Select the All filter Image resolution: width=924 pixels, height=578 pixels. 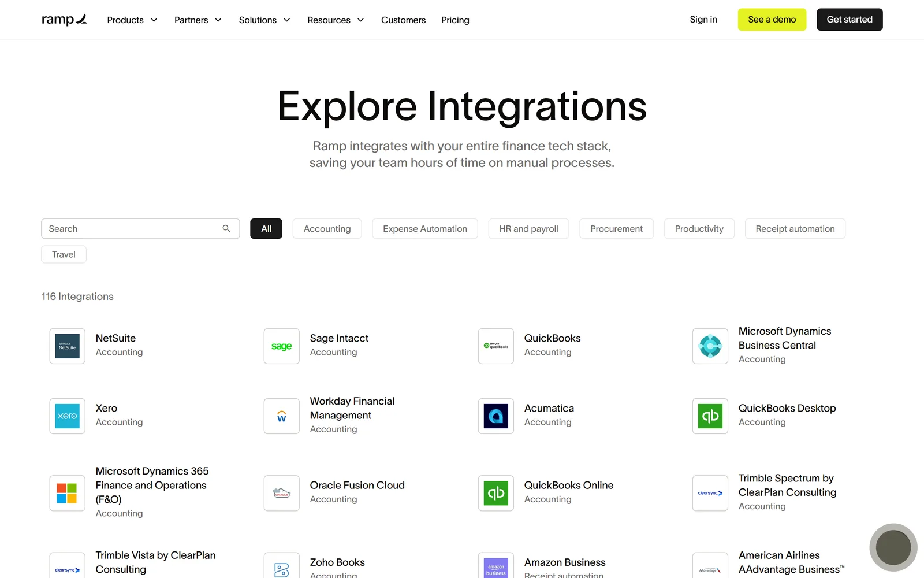[x=266, y=228]
